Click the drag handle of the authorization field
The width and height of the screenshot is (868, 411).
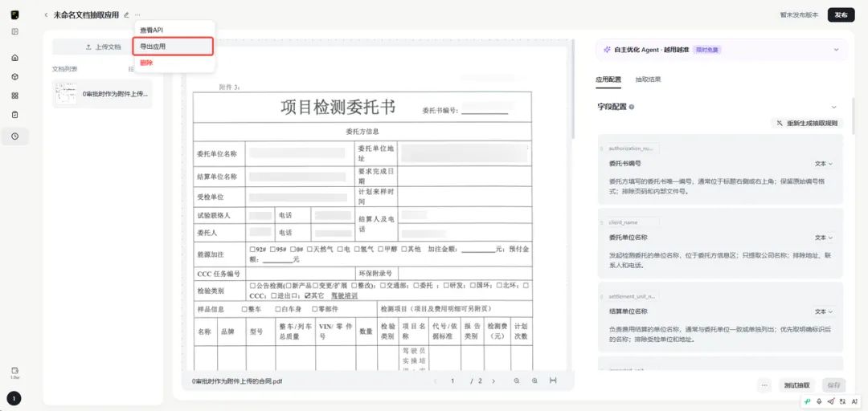(602, 149)
